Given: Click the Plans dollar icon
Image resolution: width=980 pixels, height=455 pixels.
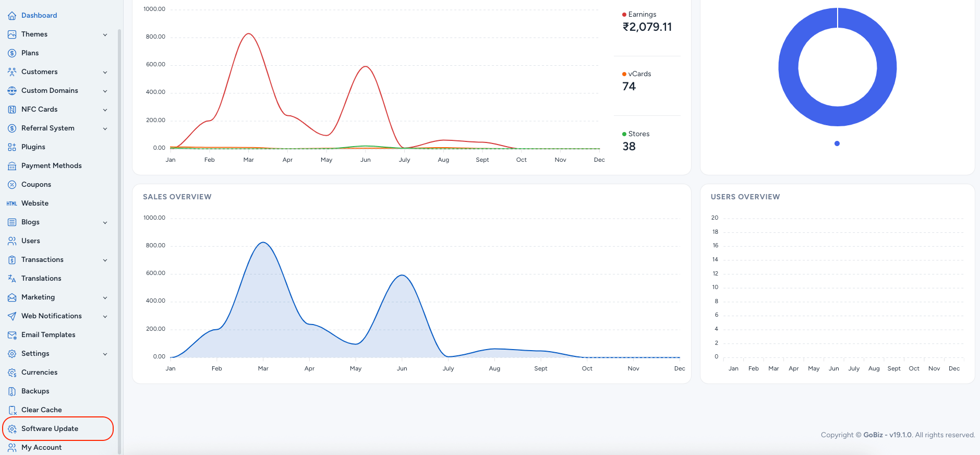Looking at the screenshot, I should pos(12,53).
